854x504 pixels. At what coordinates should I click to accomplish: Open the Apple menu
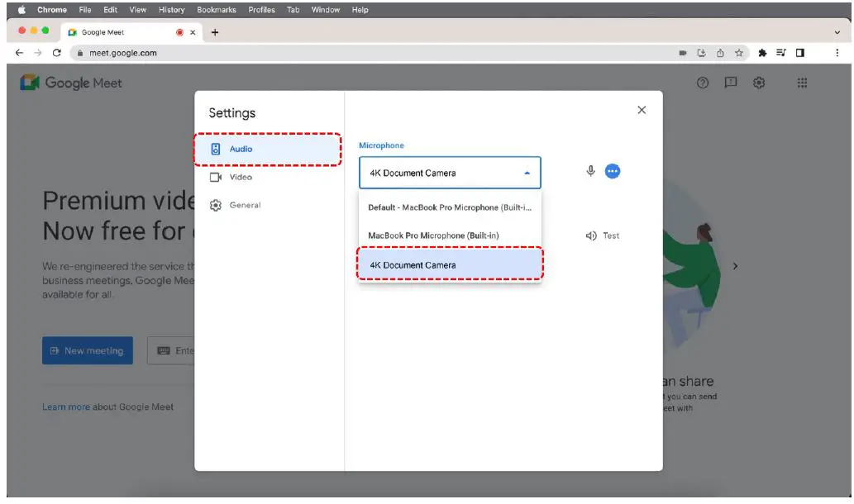tap(21, 10)
